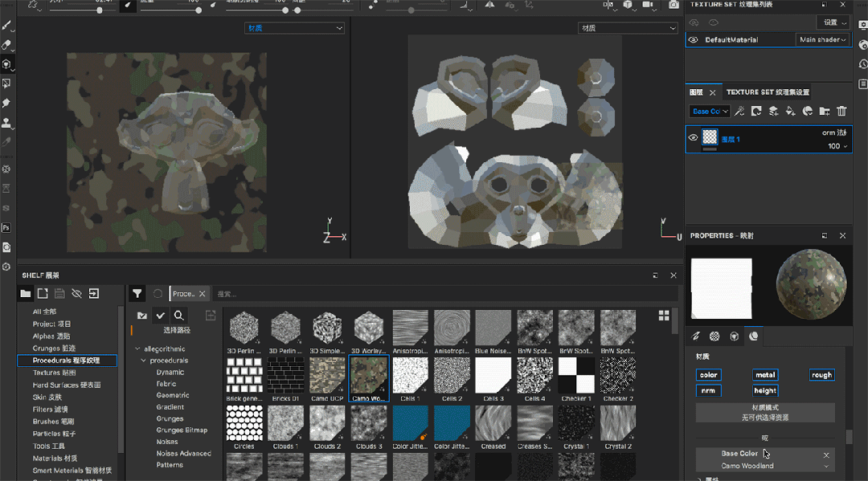Toggle the shelf hidden-eye icon
The image size is (868, 481).
(x=77, y=294)
